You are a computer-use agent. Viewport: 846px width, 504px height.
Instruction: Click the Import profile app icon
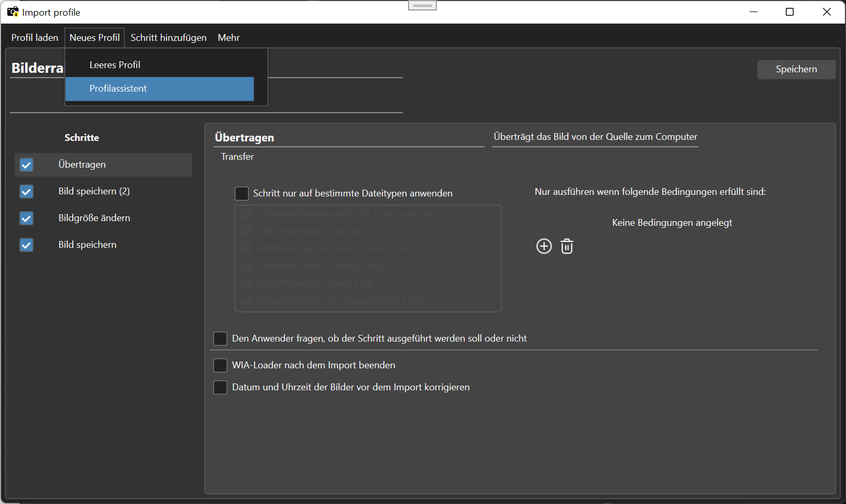click(13, 12)
